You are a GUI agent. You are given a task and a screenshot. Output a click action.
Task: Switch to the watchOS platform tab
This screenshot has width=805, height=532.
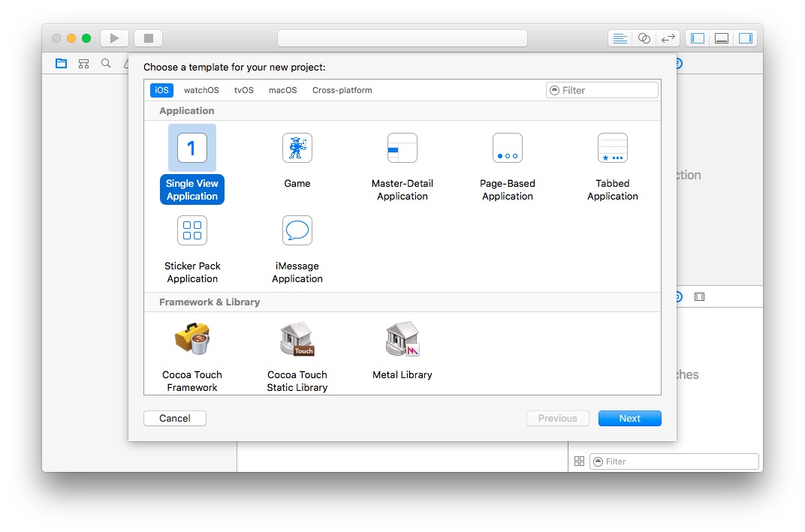click(x=201, y=90)
